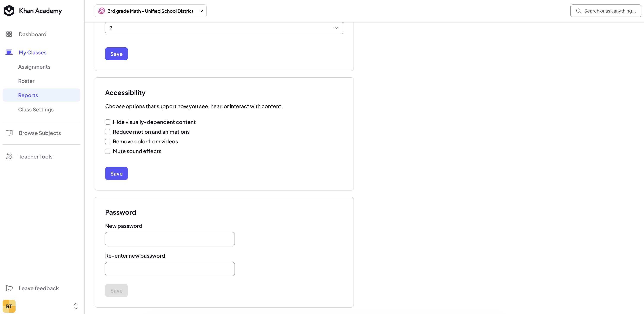
Task: Click the Remove color from videos label
Action: [146, 141]
